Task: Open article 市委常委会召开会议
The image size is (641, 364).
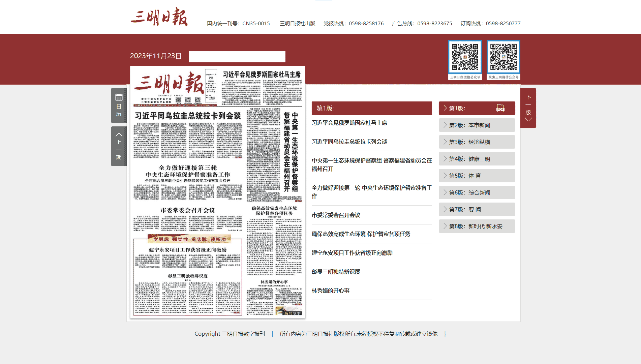Action: (x=336, y=215)
